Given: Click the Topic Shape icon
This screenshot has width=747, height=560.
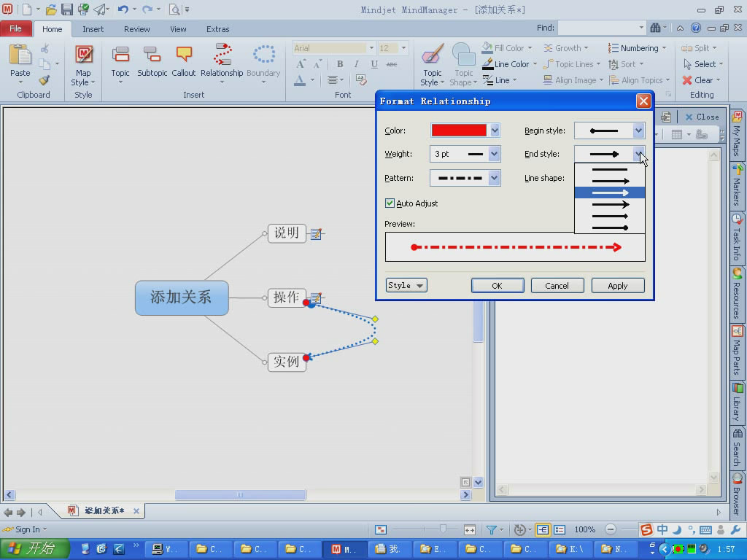Looking at the screenshot, I should tap(463, 54).
